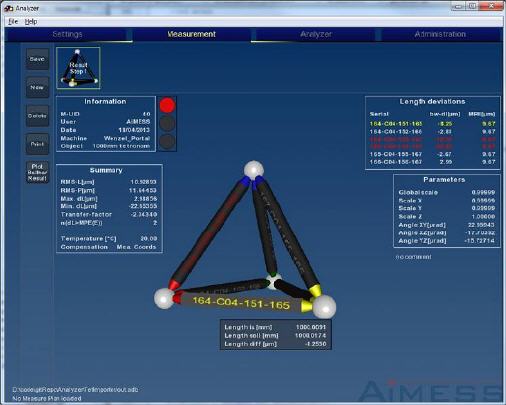Switch to the Administration tab
This screenshot has width=506, height=405.
click(x=440, y=34)
